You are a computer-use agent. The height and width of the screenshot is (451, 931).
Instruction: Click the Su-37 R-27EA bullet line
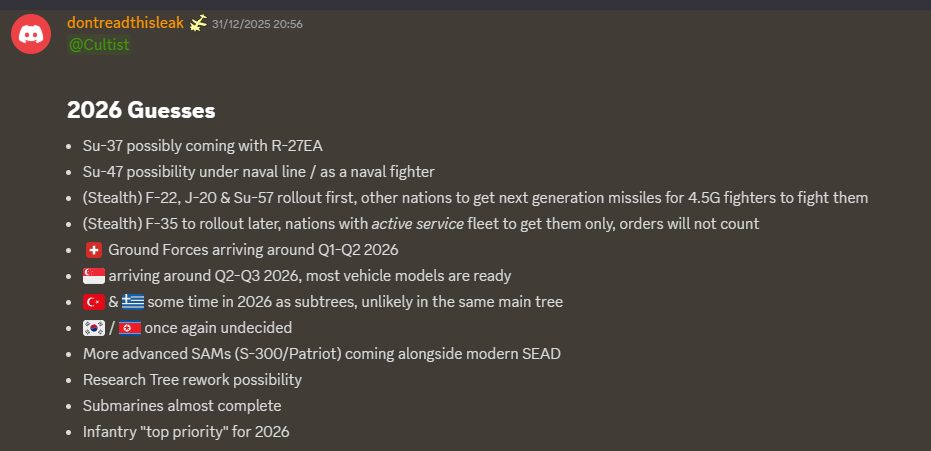[x=203, y=146]
